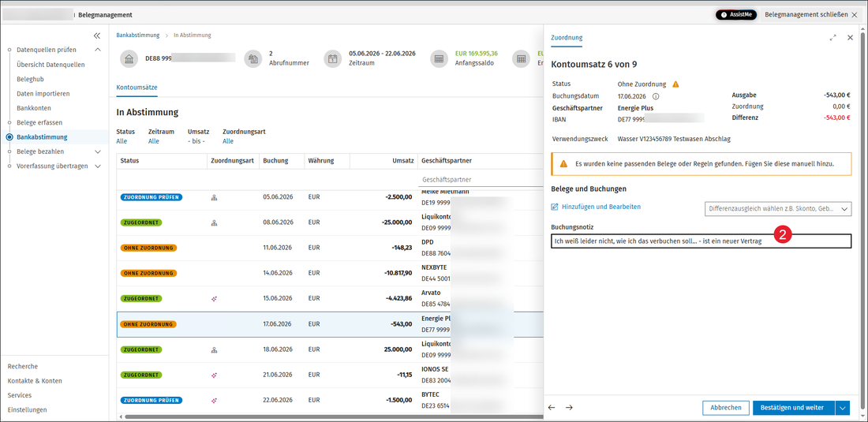868x422 pixels.
Task: Click the Zuordnung prüfen badge for 05.06.2026
Action: coord(152,197)
